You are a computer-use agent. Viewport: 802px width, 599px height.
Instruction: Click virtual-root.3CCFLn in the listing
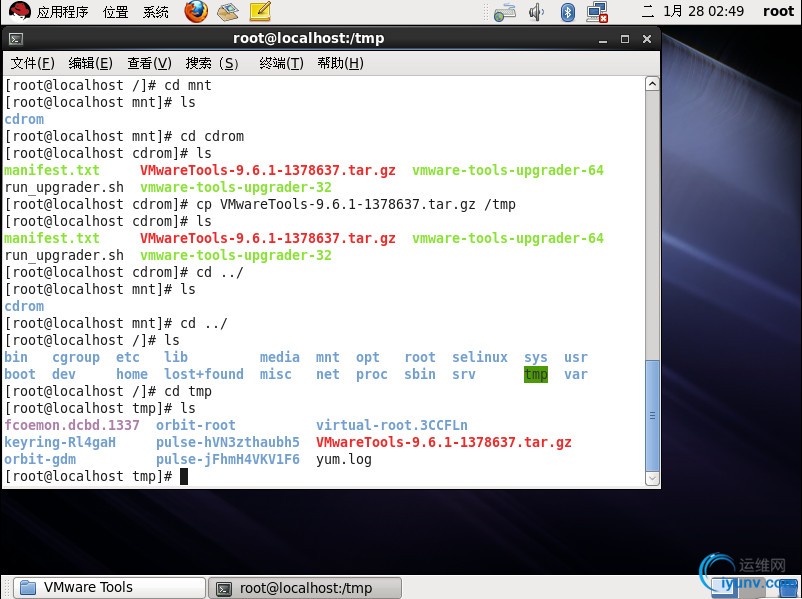[x=392, y=425]
